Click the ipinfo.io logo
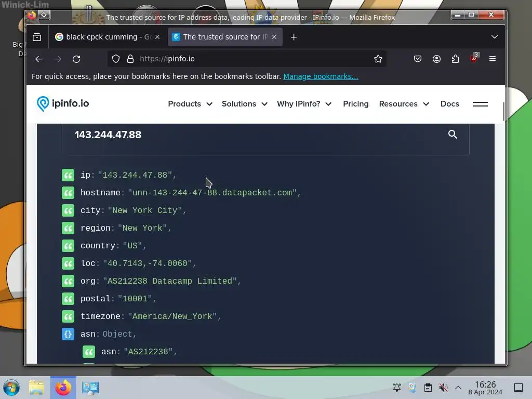 point(63,103)
